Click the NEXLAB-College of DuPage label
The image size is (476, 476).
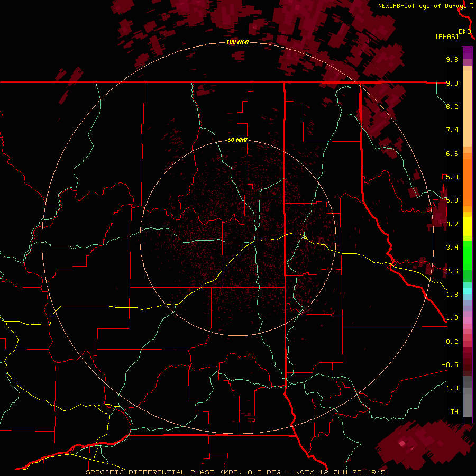click(422, 6)
